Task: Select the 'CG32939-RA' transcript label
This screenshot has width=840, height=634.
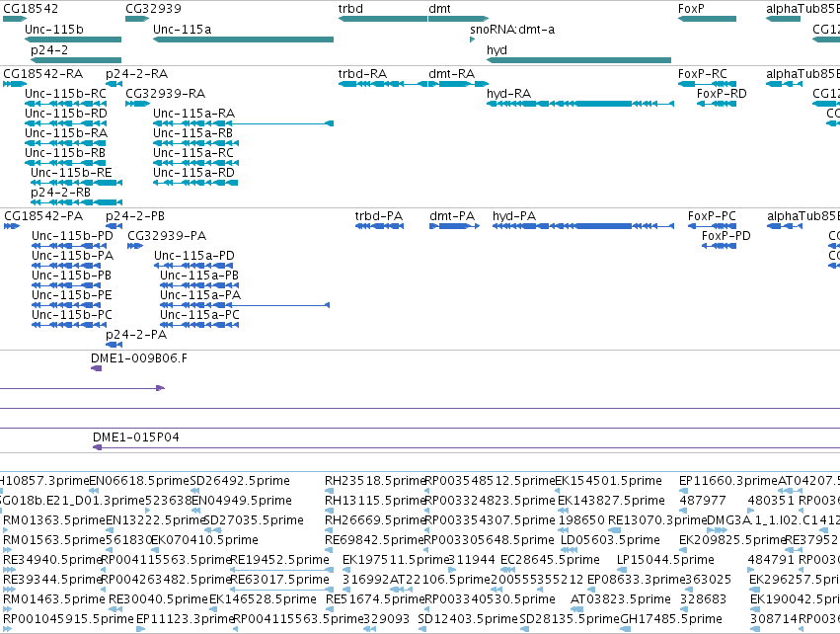Action: pyautogui.click(x=166, y=93)
